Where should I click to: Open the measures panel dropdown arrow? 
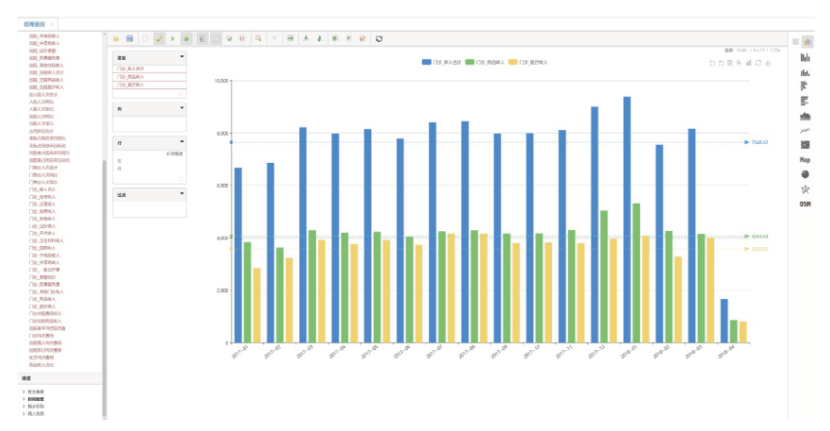pos(182,57)
